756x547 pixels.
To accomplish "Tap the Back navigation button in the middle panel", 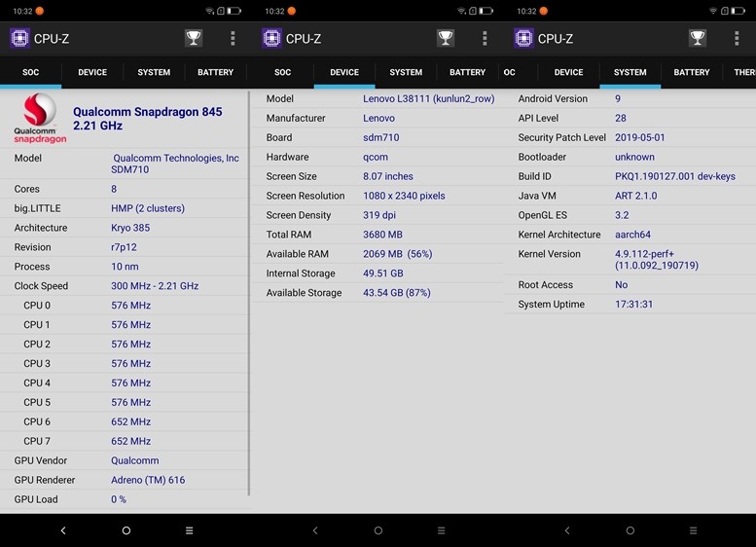I will point(315,530).
